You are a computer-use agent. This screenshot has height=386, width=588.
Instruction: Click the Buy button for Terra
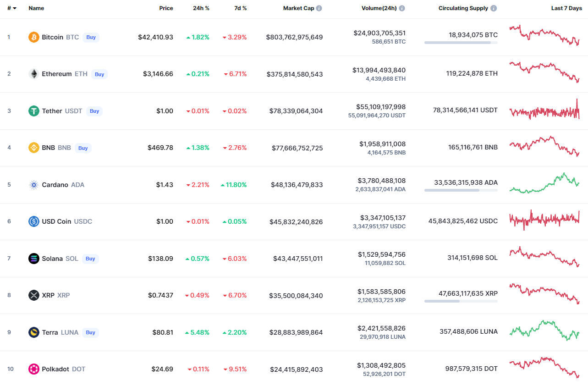click(x=91, y=332)
